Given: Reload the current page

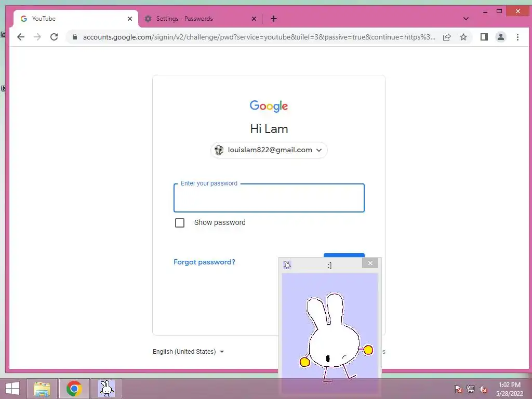Looking at the screenshot, I should pyautogui.click(x=54, y=37).
